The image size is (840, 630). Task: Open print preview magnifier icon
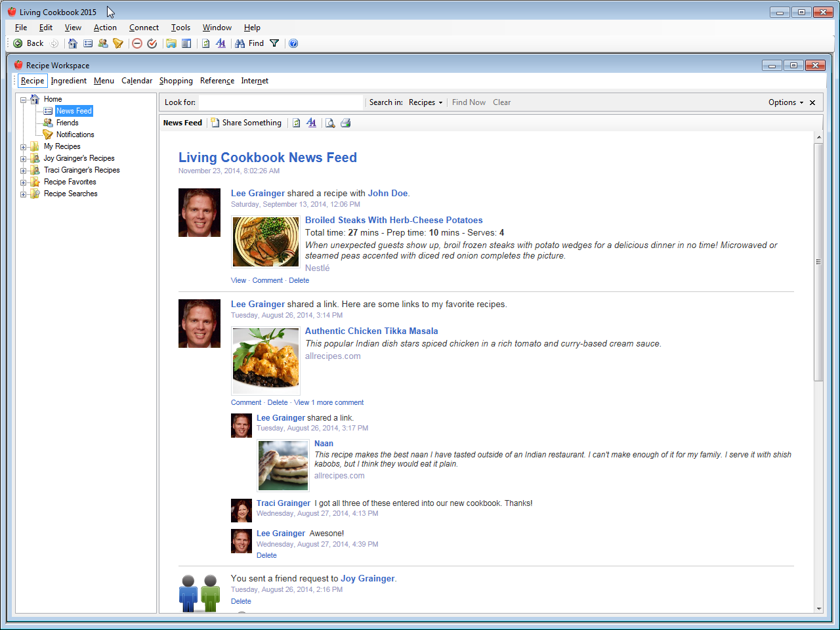pos(330,123)
